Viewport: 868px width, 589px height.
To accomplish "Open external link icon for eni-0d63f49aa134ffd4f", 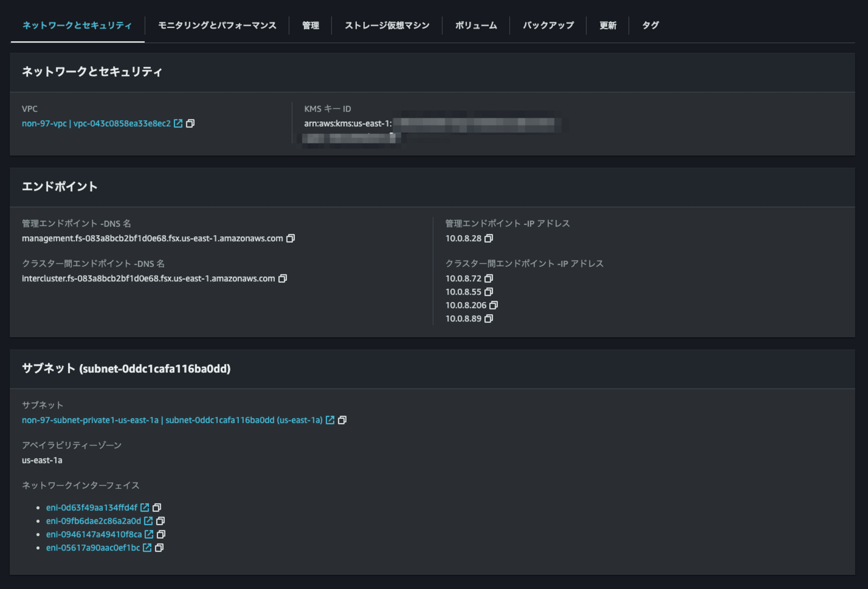I will 145,507.
